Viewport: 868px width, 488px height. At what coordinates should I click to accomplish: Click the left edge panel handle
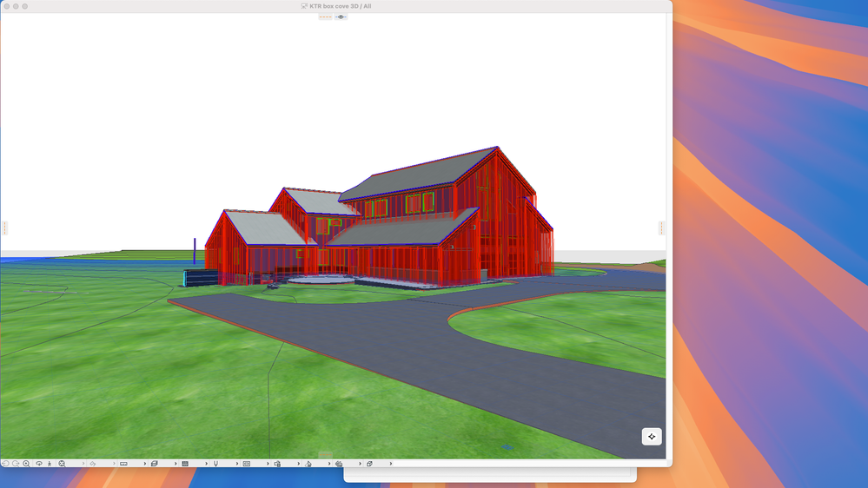point(4,228)
